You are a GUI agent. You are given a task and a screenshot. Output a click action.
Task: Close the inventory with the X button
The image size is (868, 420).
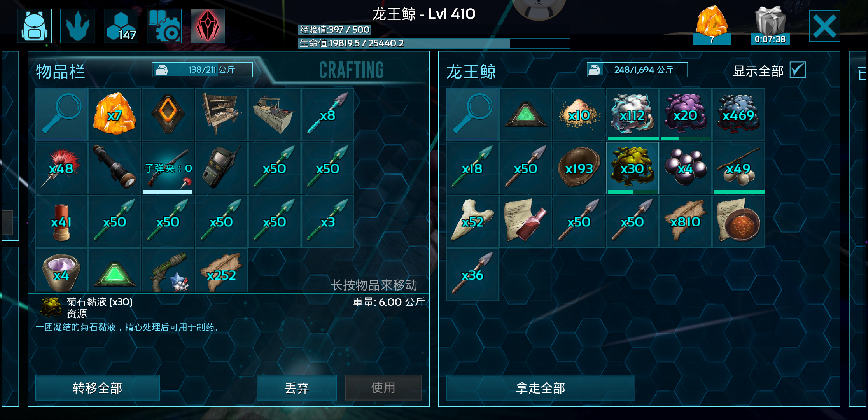[824, 26]
